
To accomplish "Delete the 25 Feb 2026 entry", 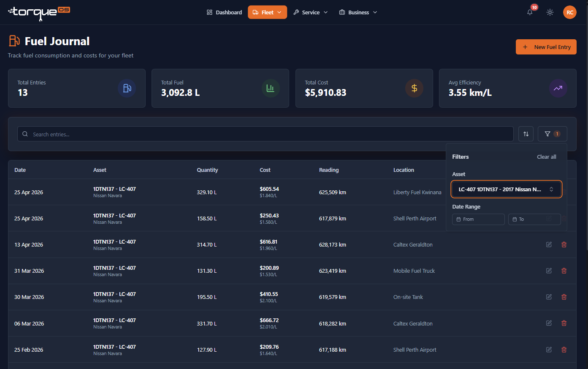I will (x=564, y=350).
